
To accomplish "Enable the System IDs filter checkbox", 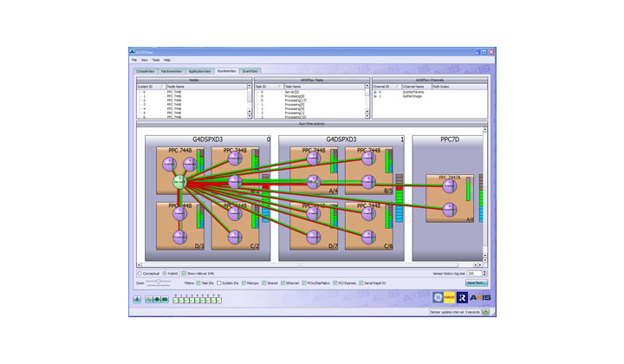I will [x=219, y=283].
